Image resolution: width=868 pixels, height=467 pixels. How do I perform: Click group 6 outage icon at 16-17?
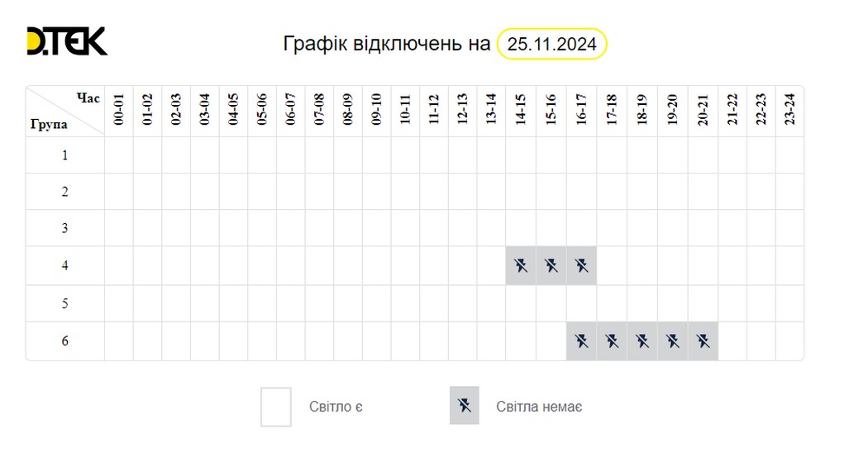[582, 341]
